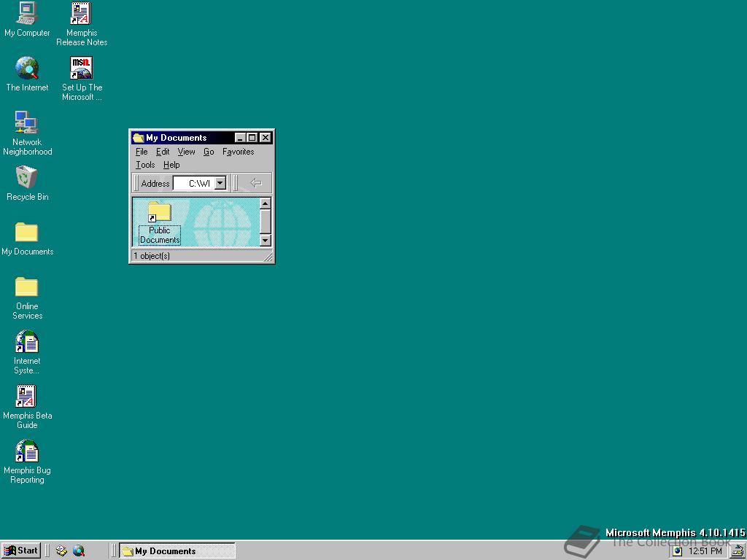The height and width of the screenshot is (560, 747).
Task: Launch The Internet icon
Action: pos(27,68)
